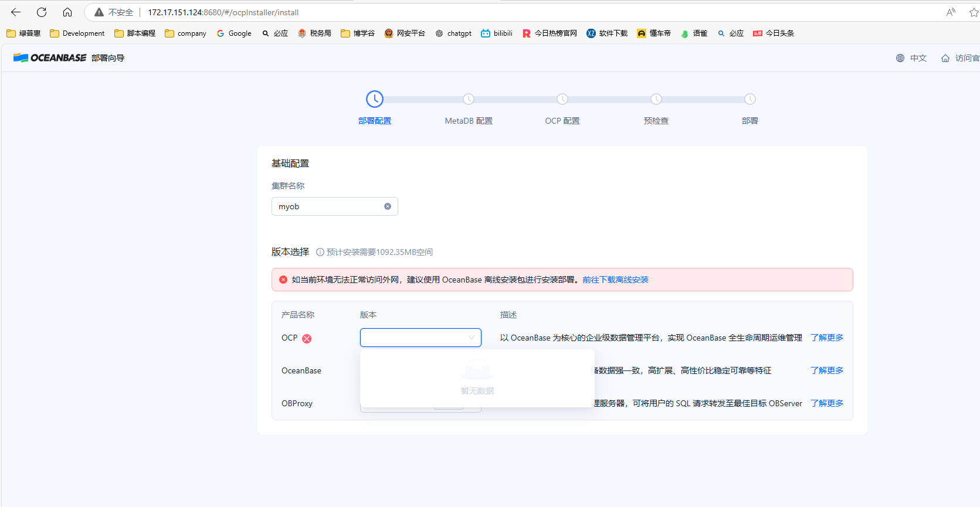
Task: Open the 网安平台 bookmark
Action: [405, 33]
